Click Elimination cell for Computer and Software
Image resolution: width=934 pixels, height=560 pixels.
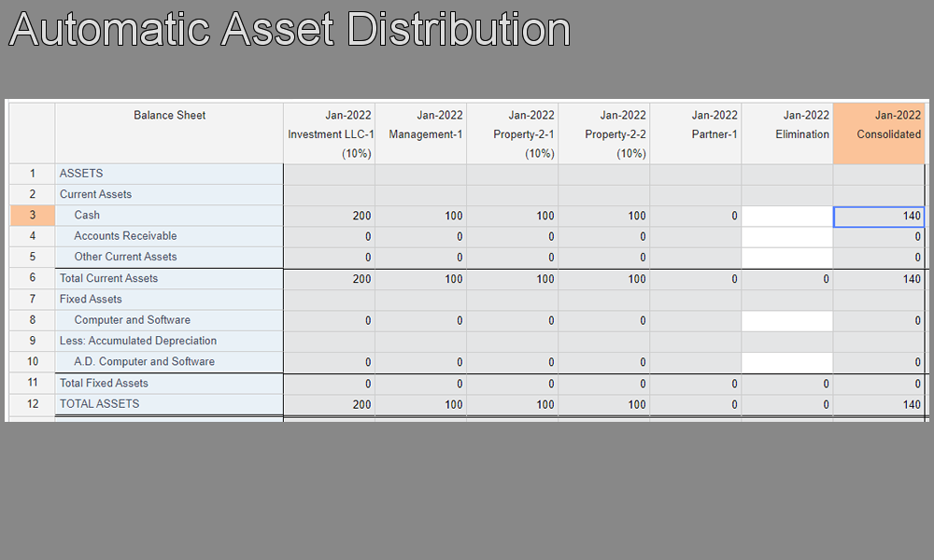787,321
